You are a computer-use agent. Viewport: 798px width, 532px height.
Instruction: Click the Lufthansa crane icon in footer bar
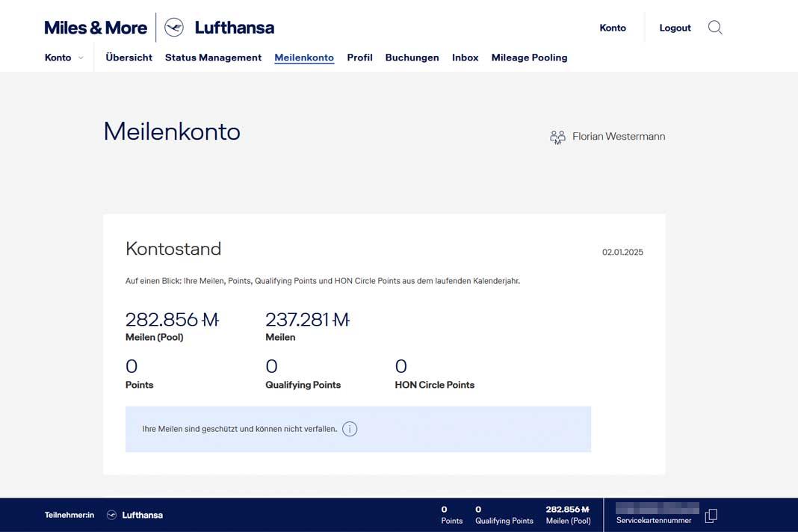click(x=111, y=516)
